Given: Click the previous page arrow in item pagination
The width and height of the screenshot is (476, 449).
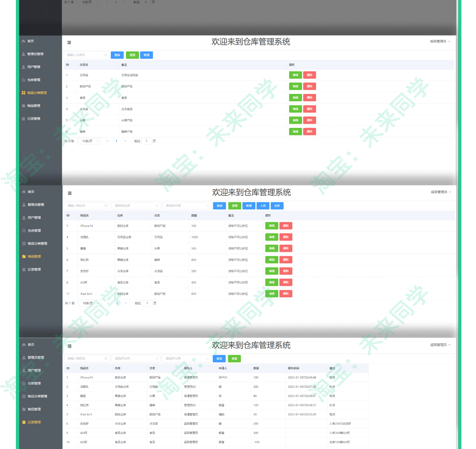Looking at the screenshot, I should tap(108, 303).
